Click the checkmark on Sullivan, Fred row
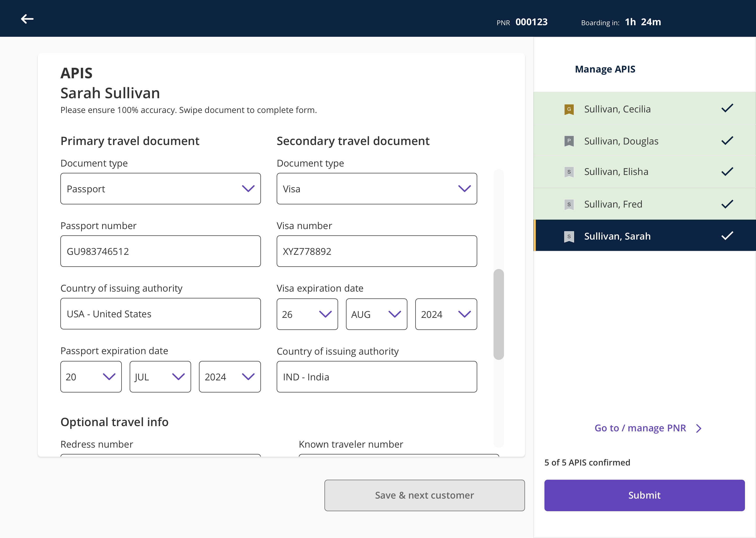 pos(727,204)
